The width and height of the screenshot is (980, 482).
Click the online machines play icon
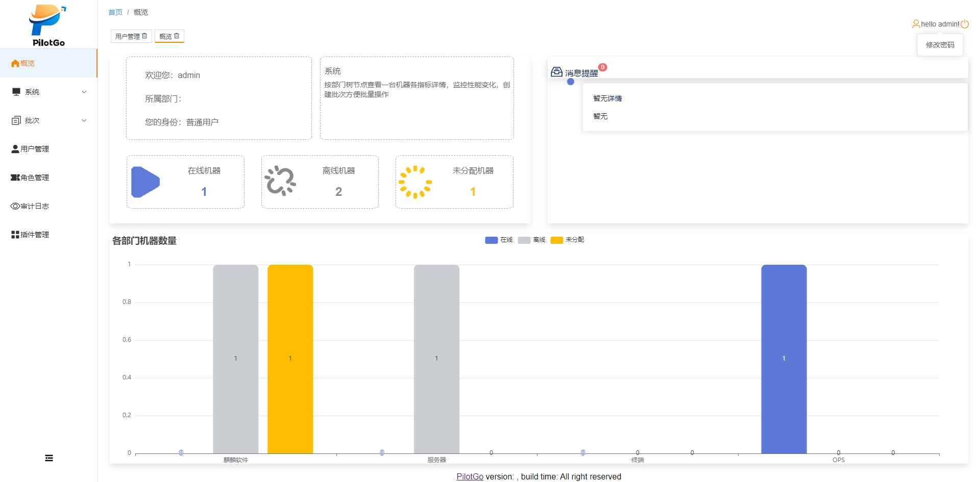pyautogui.click(x=145, y=182)
